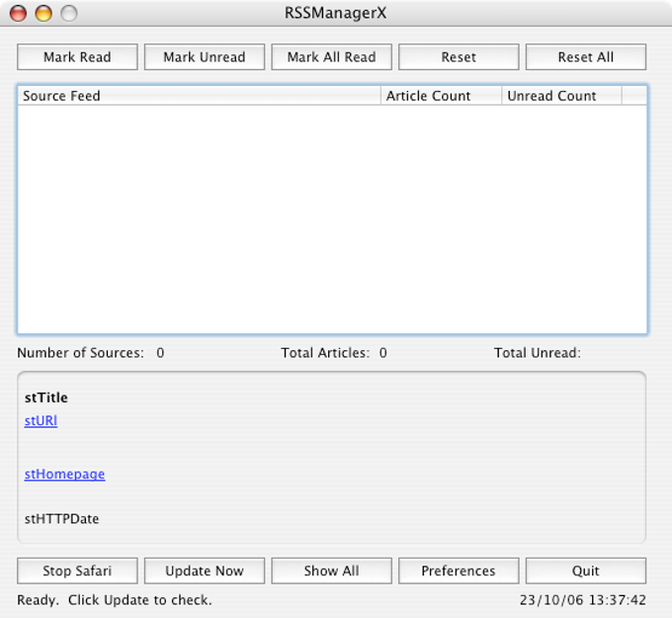The image size is (672, 618).
Task: Choose the Reset All button
Action: 586,56
